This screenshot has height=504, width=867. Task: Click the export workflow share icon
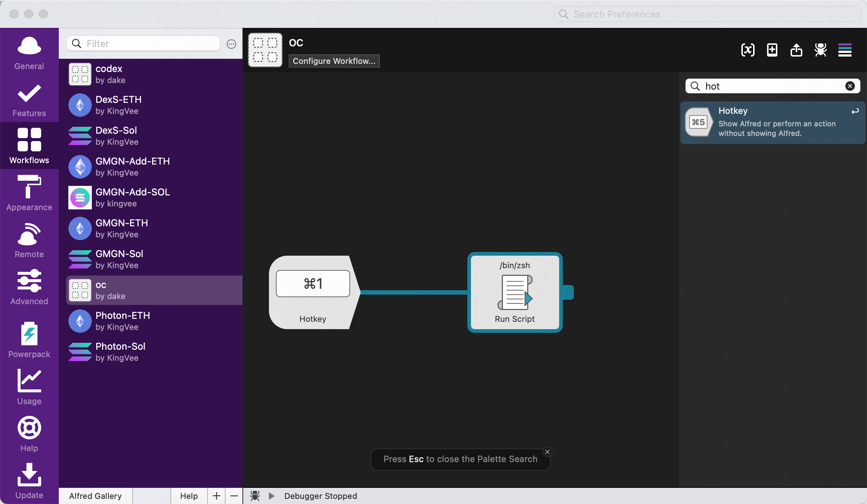pyautogui.click(x=796, y=50)
